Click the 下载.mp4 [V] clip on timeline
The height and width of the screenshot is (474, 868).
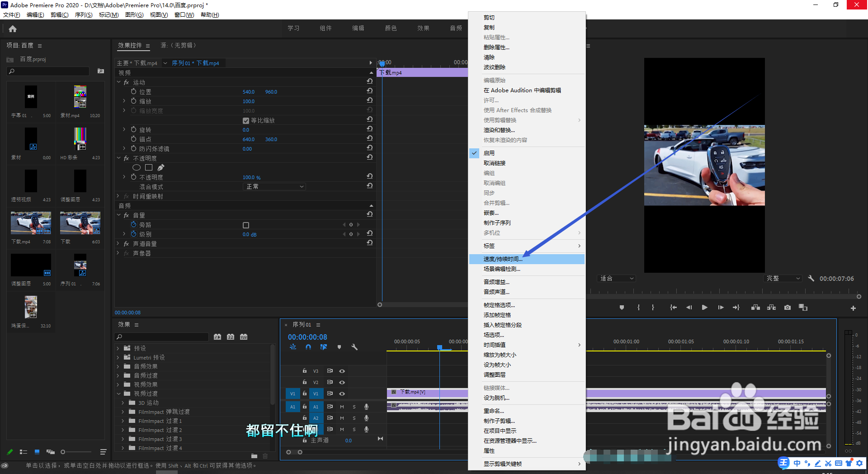coord(427,392)
